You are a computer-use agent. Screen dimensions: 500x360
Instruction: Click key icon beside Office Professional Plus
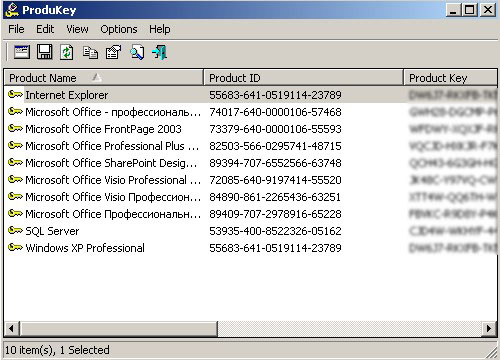click(x=15, y=146)
